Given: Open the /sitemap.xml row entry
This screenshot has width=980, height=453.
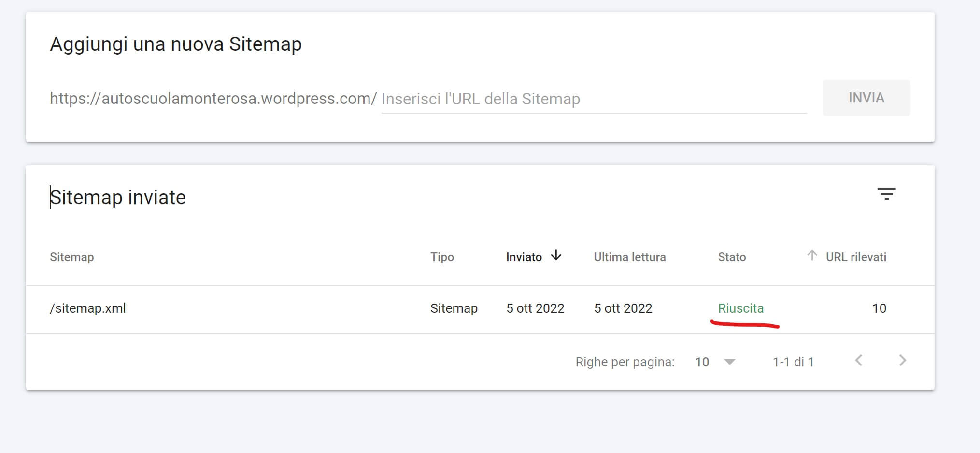Looking at the screenshot, I should [88, 308].
